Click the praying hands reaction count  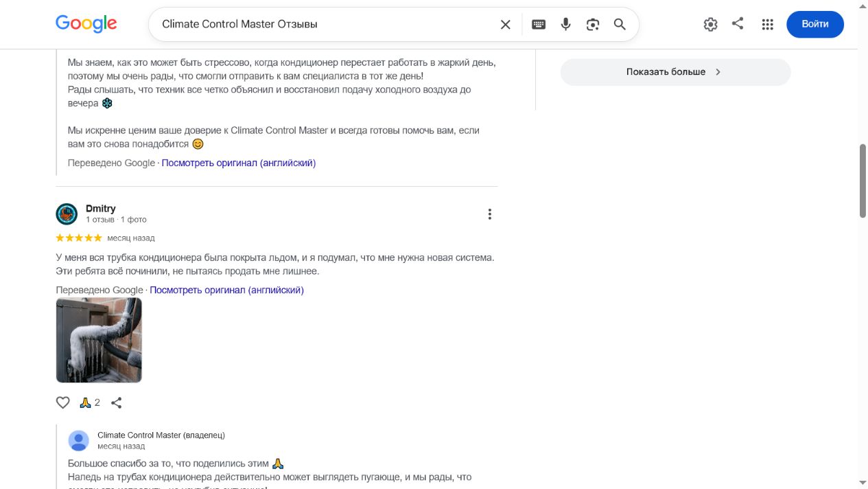coord(90,403)
